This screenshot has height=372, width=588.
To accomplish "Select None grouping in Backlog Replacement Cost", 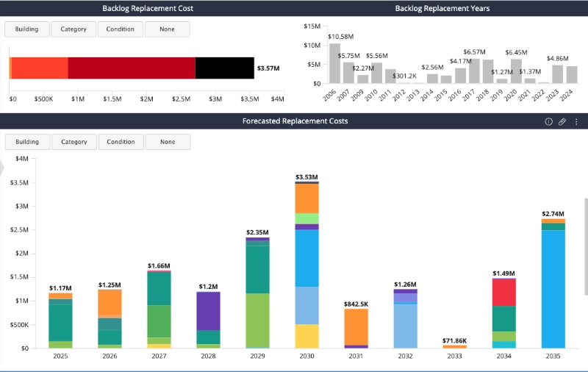I will point(168,29).
